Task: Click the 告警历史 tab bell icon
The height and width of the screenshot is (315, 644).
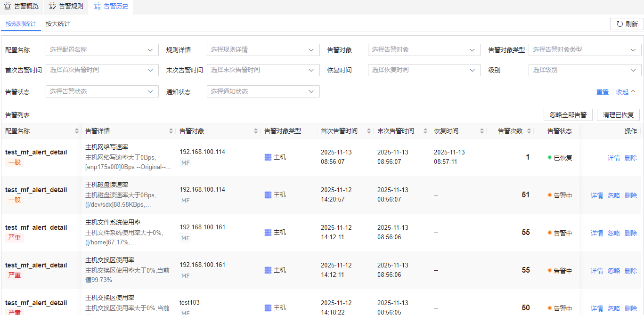Action: tap(97, 6)
